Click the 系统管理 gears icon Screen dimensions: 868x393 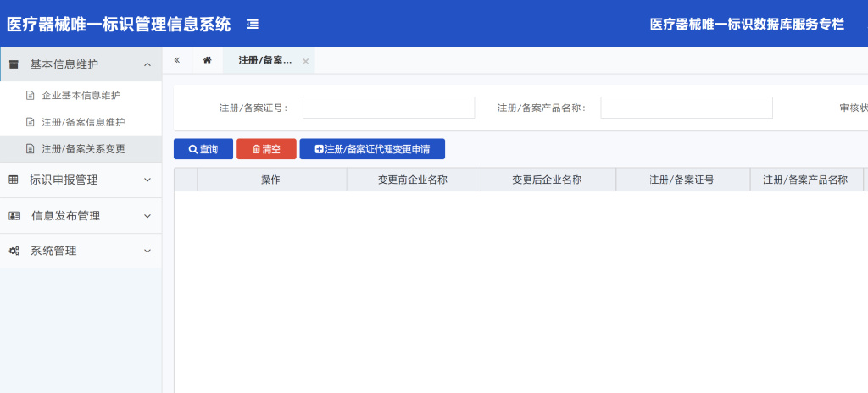tap(14, 251)
